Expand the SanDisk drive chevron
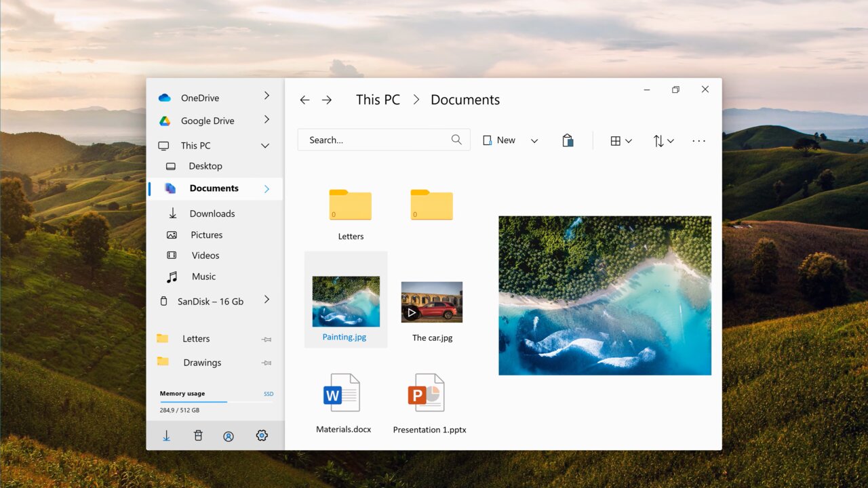The width and height of the screenshot is (868, 488). coord(267,300)
